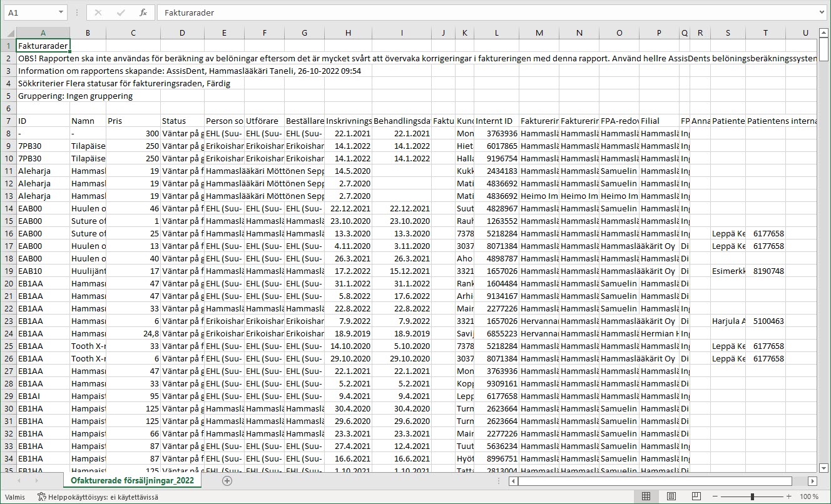Click the Pris header cell

133,121
